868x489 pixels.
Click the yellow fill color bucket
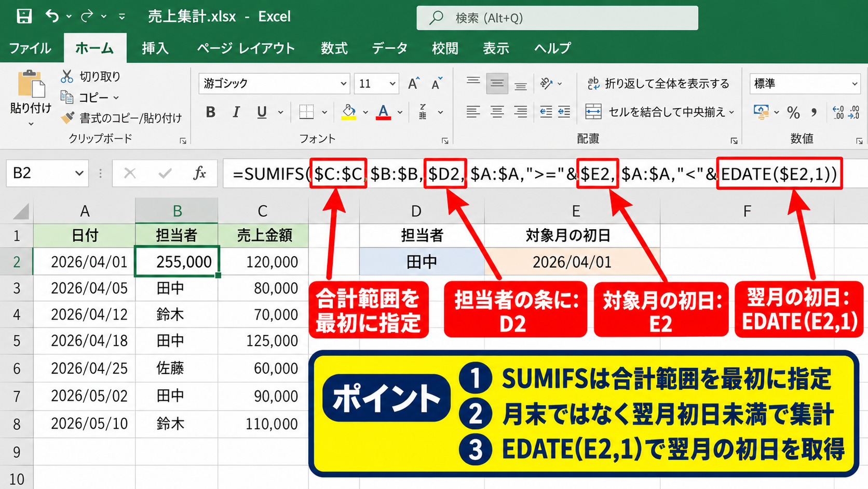(349, 112)
